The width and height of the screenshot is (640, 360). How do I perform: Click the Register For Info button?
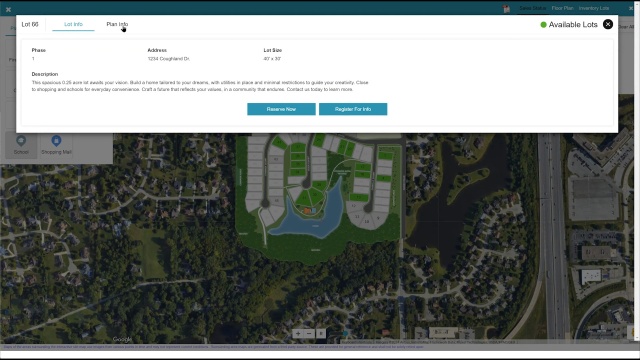tap(353, 109)
